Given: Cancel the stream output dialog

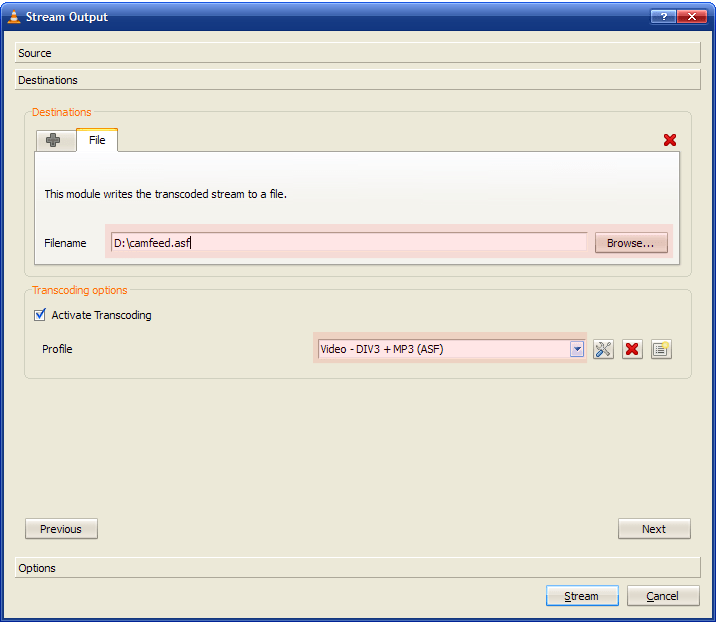Looking at the screenshot, I should coord(663,596).
